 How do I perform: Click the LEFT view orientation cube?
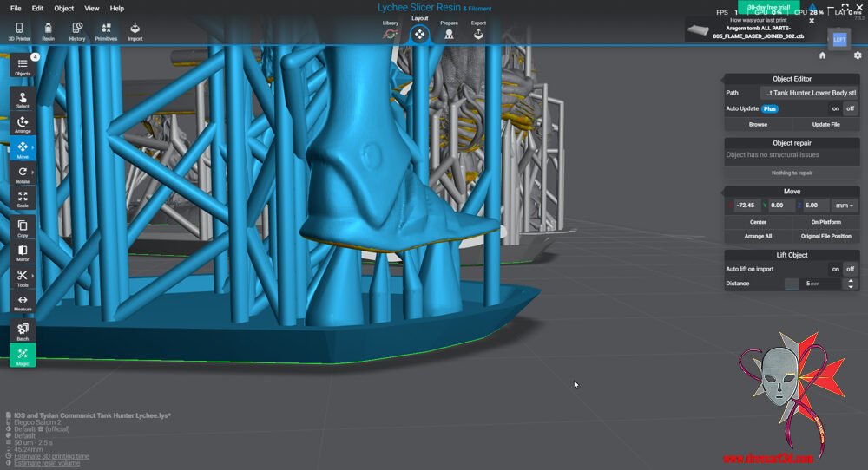coord(839,39)
